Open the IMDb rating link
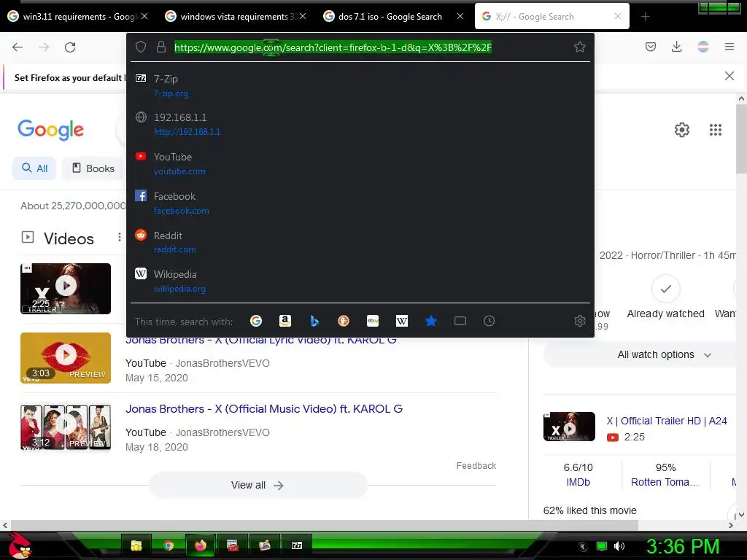Screen dimensions: 747x560 coord(578,483)
